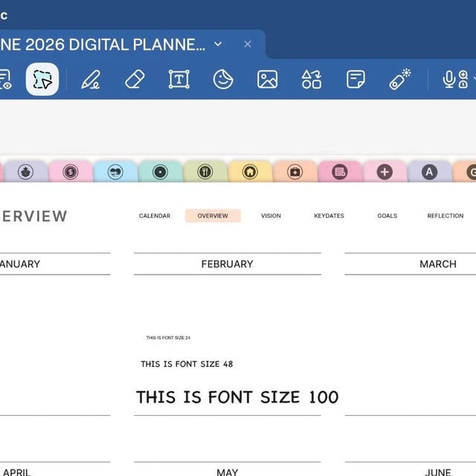The image size is (476, 476).
Task: Start audio recording with microphone icon
Action: tap(448, 80)
